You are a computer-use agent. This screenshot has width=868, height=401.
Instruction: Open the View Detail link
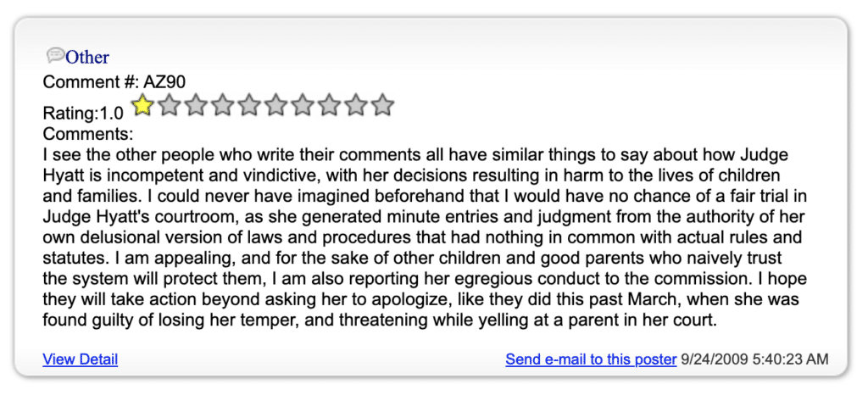point(81,359)
